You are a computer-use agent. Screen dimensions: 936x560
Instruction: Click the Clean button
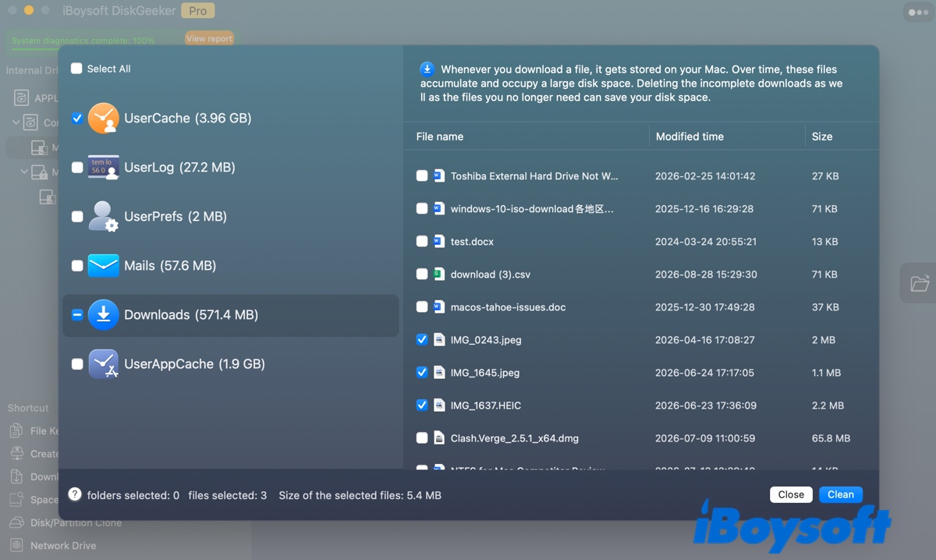tap(841, 494)
